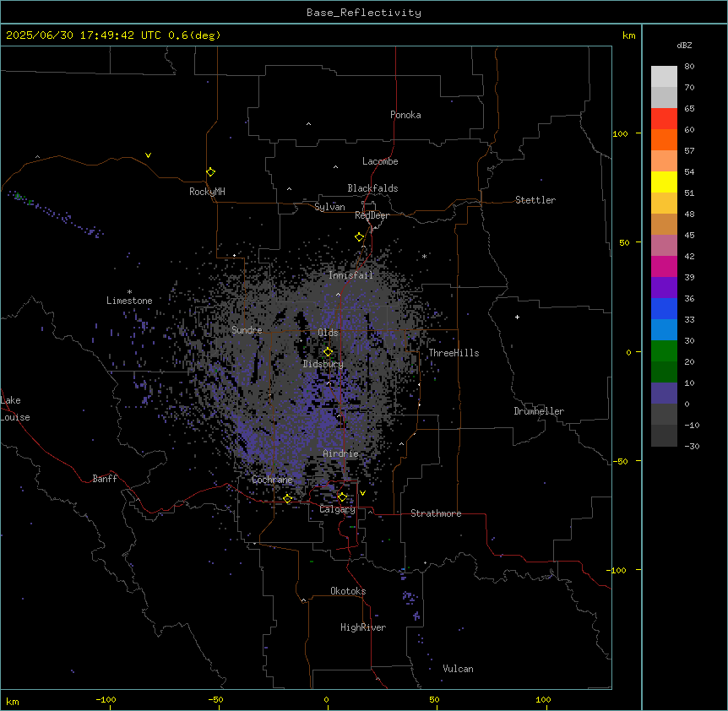728x711 pixels.
Task: Click the yellow diamond marker near RockyMH
Action: 210,172
